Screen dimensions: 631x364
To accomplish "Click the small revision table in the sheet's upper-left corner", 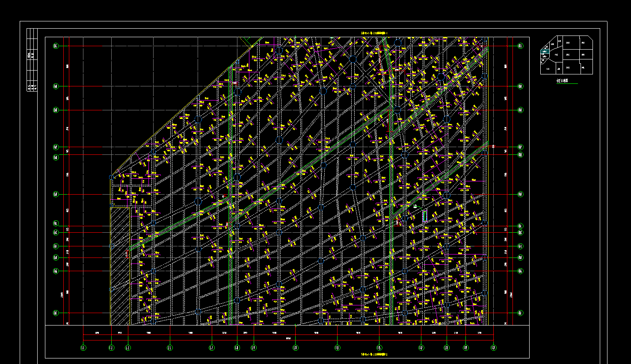I will click(32, 59).
